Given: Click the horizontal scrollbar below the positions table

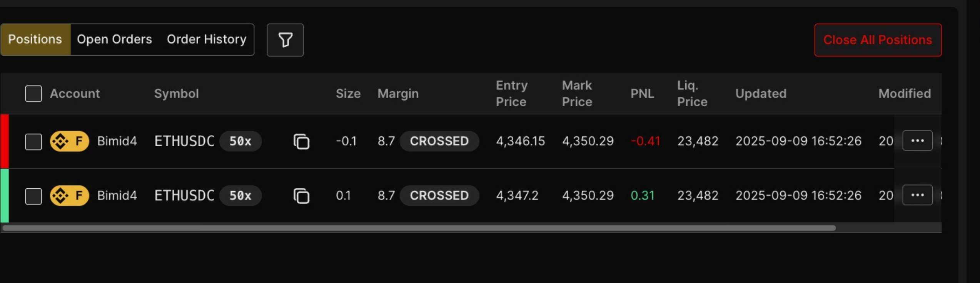Looking at the screenshot, I should click(419, 228).
